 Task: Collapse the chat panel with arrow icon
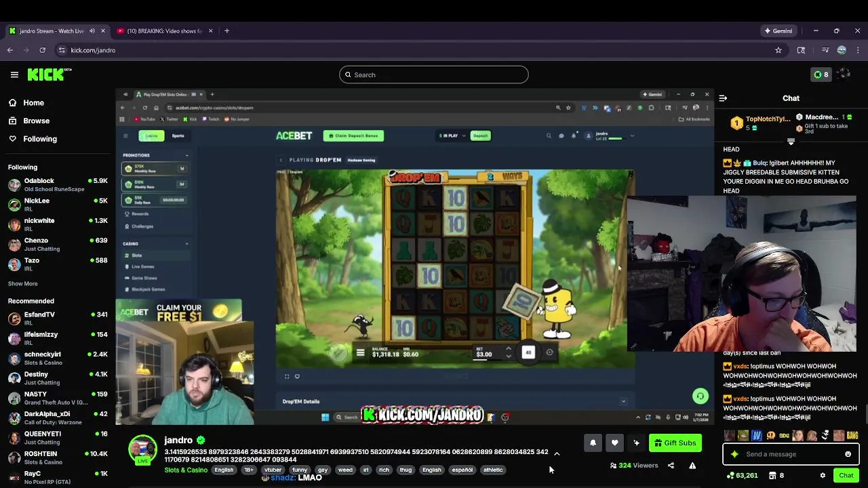tap(723, 98)
